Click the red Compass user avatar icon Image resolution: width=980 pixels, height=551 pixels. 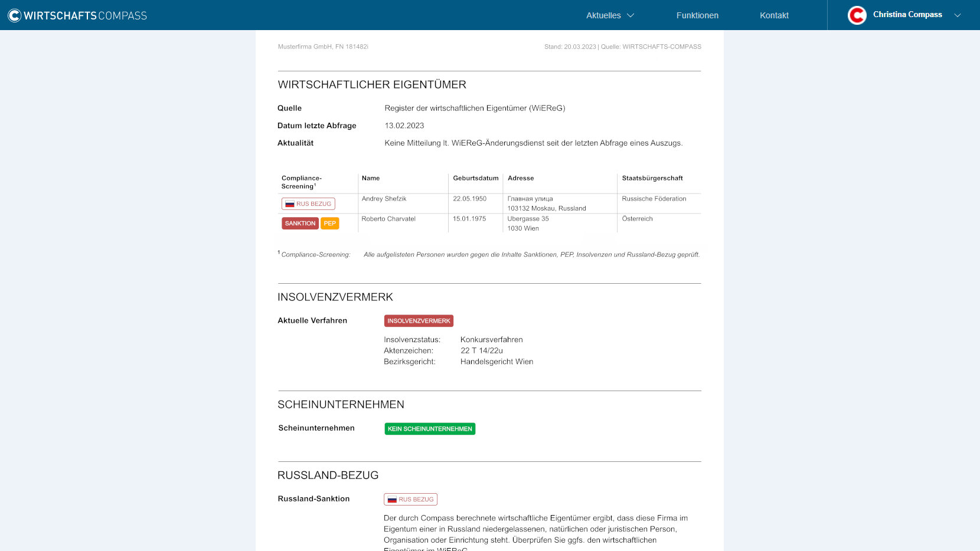857,15
